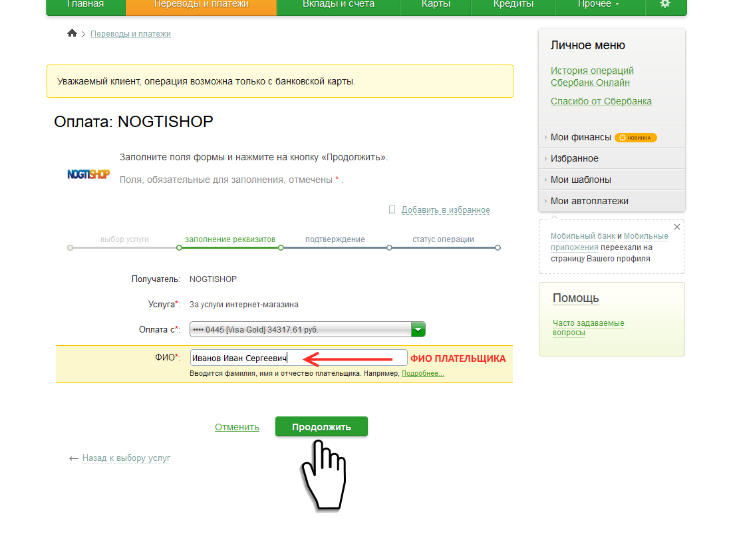Viewport: 731px width, 560px height.
Task: Open Часто задаваемые вопросы link
Action: pos(589,328)
